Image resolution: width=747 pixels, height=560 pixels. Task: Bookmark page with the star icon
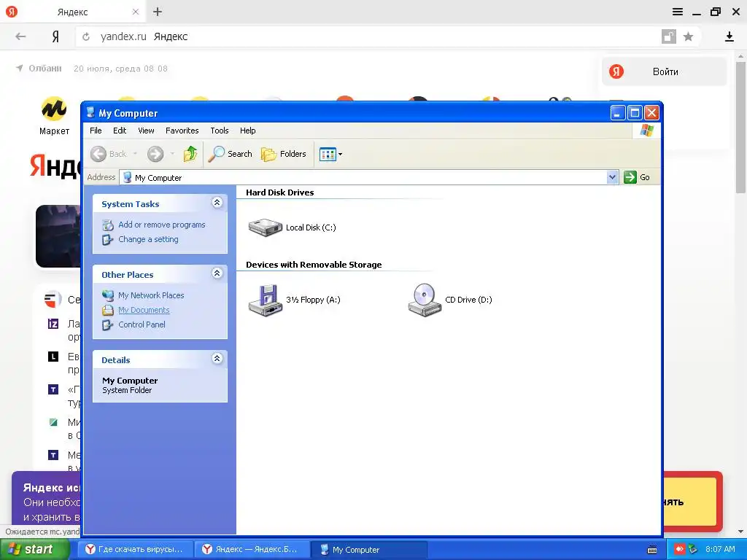click(x=688, y=36)
